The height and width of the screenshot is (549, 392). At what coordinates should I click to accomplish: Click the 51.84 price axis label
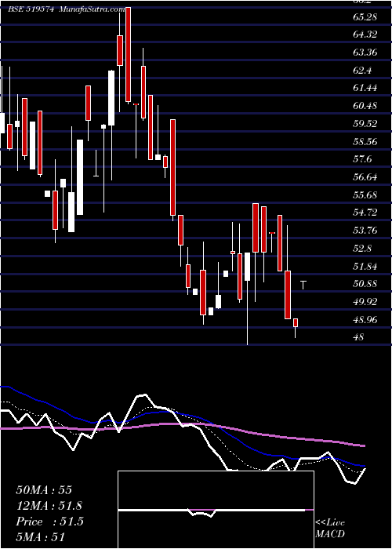coord(365,266)
